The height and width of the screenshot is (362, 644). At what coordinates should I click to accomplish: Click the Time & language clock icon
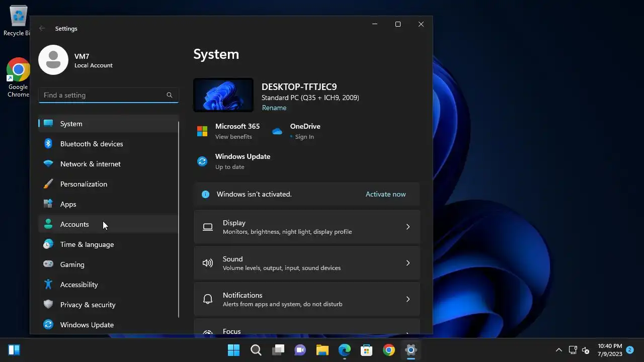tap(48, 244)
